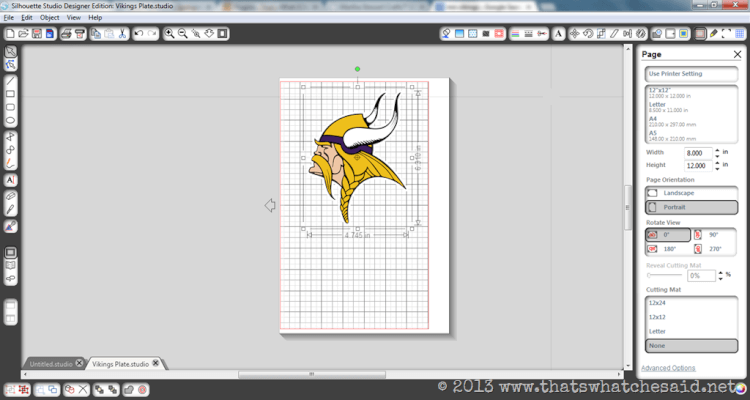The image size is (750, 400).
Task: Send to Silhouette cutter icon
Action: tap(80, 33)
